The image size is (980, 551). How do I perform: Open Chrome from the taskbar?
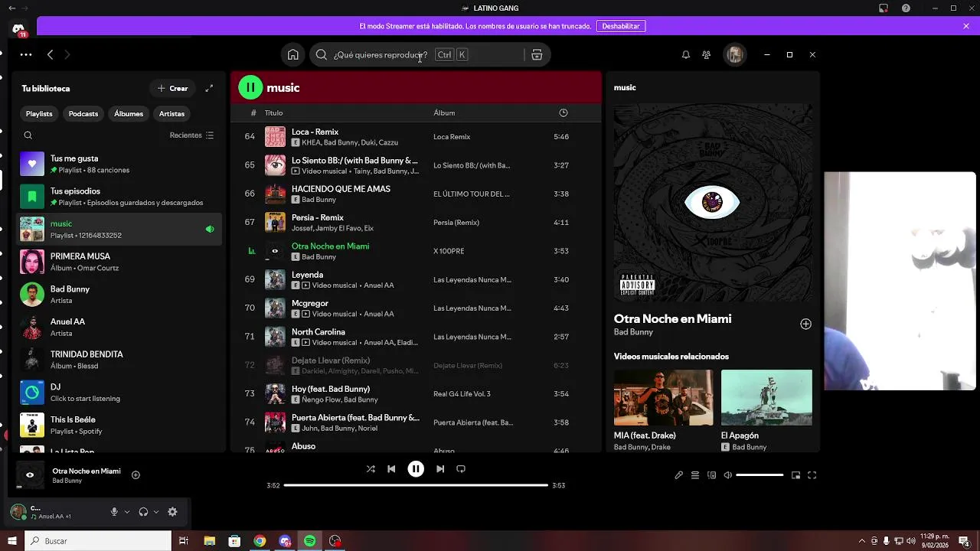coord(260,541)
